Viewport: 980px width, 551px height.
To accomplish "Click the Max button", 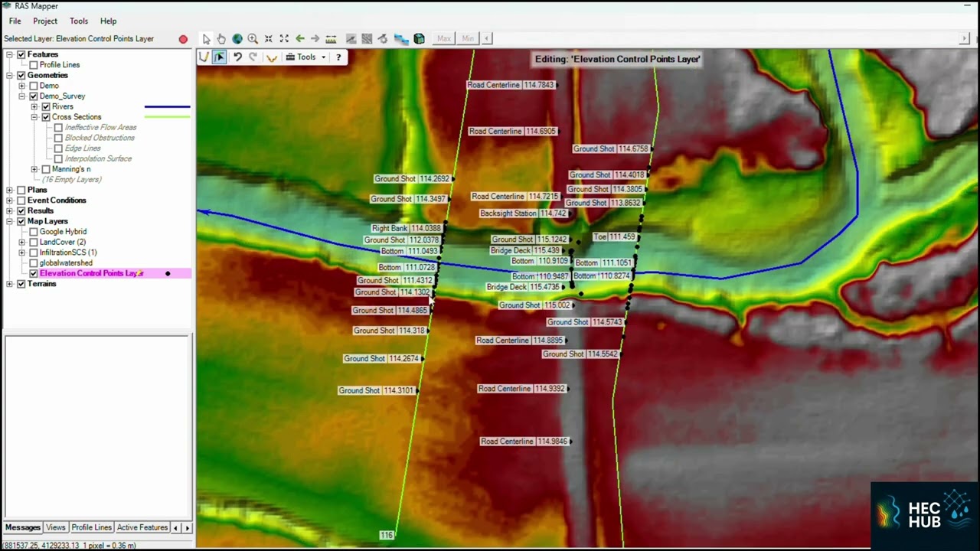I will click(444, 38).
